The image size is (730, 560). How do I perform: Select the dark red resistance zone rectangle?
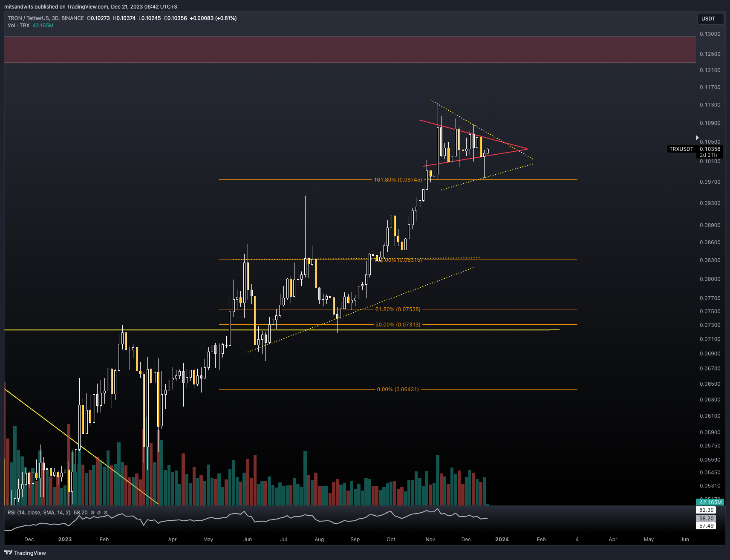(350, 50)
